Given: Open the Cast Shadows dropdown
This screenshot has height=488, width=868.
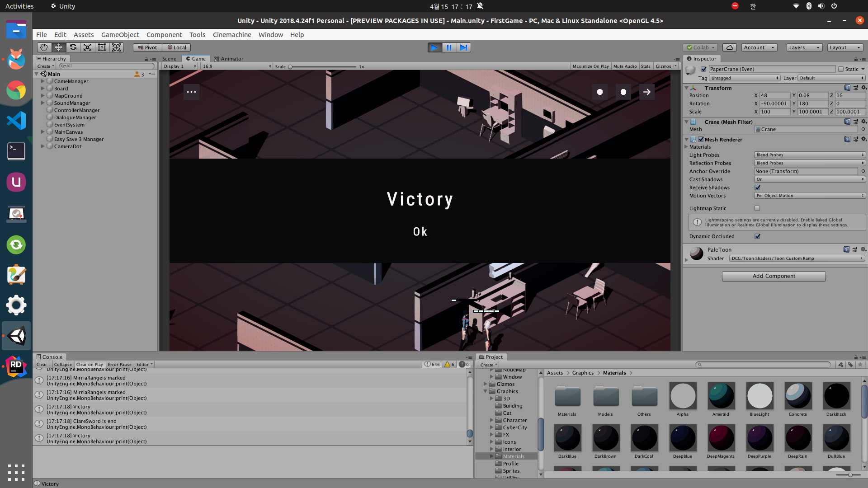Looking at the screenshot, I should pos(809,179).
